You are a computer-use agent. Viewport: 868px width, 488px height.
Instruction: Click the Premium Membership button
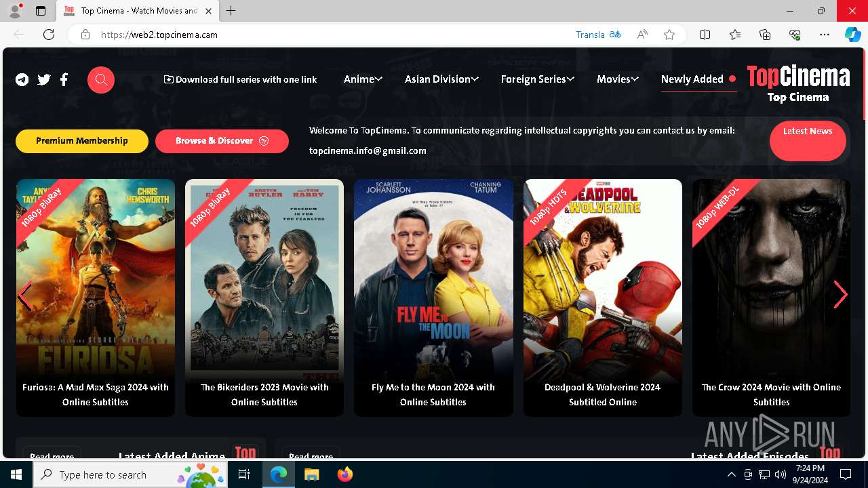tap(82, 141)
